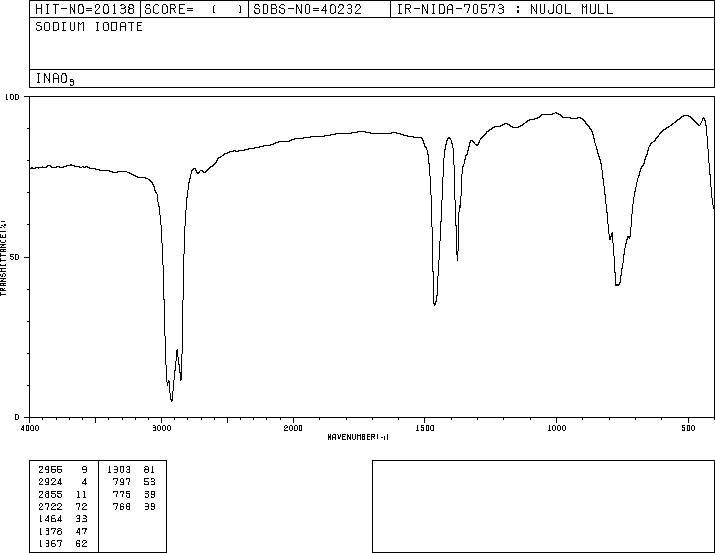Select peak entry 1303 in the table
715x553 pixels.
click(x=119, y=470)
